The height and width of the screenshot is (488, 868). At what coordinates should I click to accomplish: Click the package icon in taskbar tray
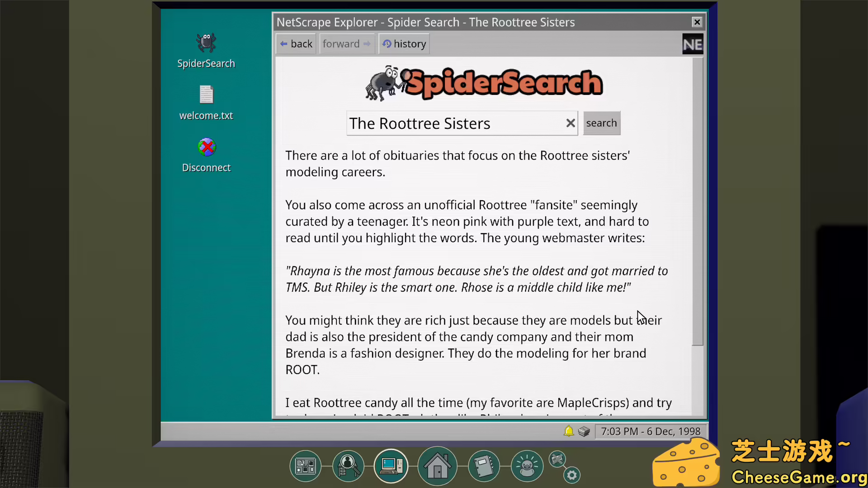pyautogui.click(x=584, y=431)
